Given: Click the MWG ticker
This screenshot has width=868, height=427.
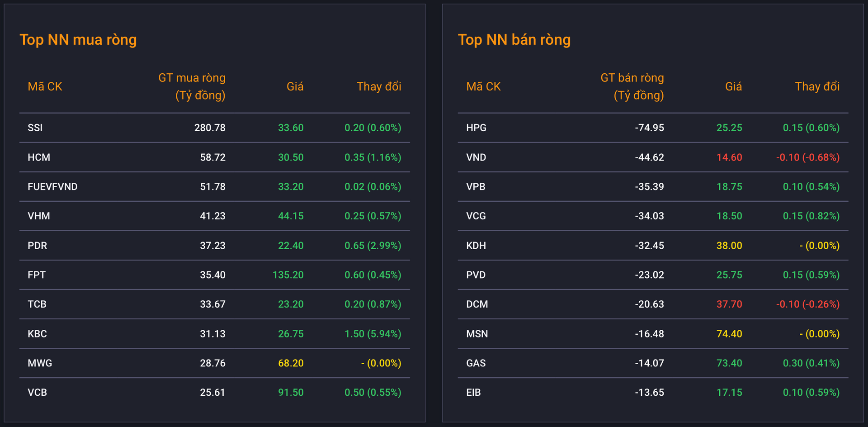Looking at the screenshot, I should pos(40,363).
